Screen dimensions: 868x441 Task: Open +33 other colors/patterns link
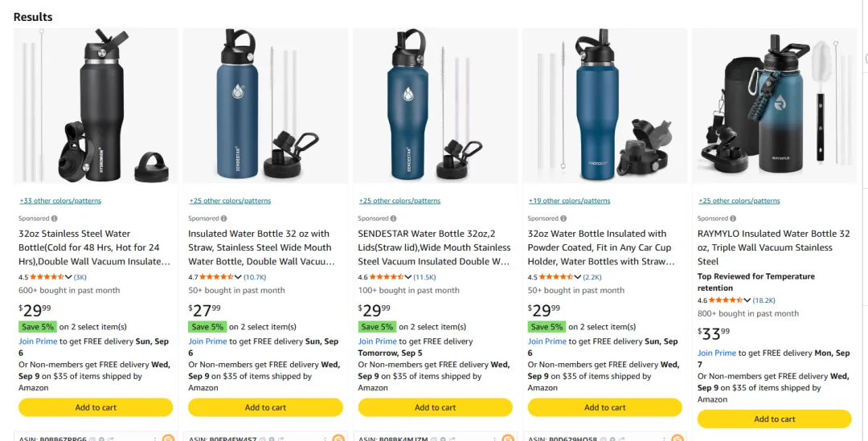tap(60, 201)
